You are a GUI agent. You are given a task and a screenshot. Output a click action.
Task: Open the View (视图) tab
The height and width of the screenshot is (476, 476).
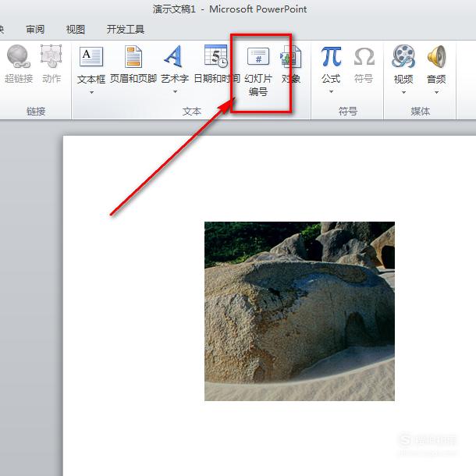pos(75,30)
